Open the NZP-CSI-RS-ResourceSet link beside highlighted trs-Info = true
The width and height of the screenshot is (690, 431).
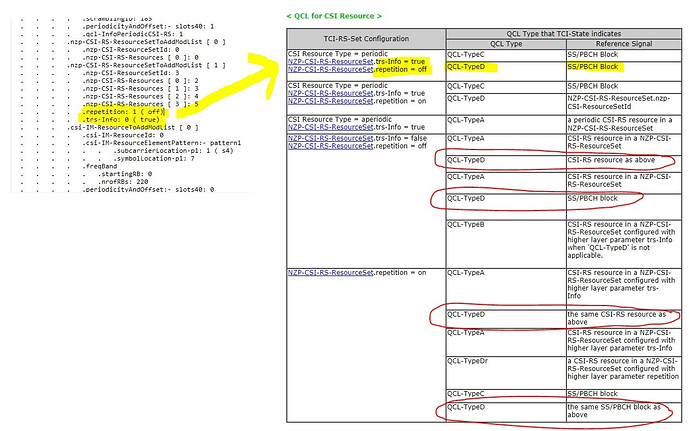330,62
